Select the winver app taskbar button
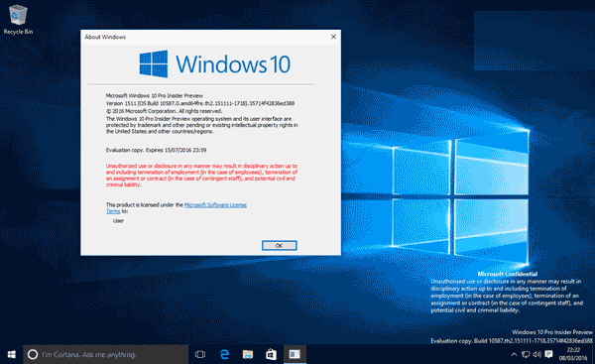Viewport: 595px width, 364px height. pyautogui.click(x=295, y=354)
